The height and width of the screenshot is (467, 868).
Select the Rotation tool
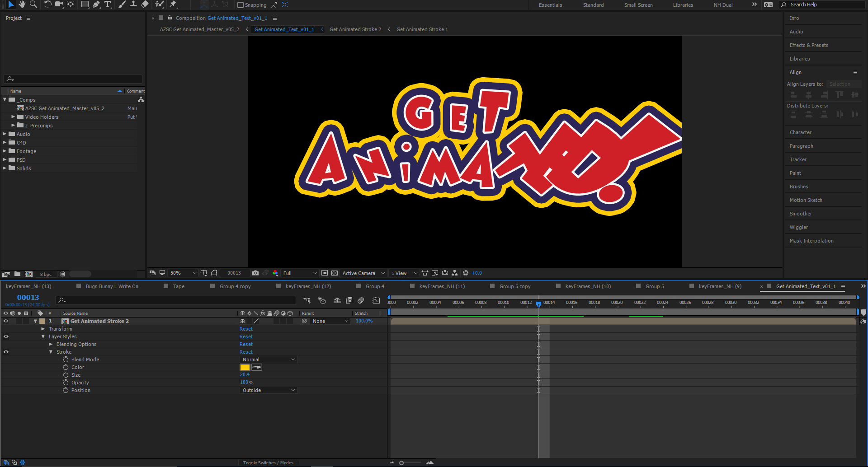click(x=47, y=5)
